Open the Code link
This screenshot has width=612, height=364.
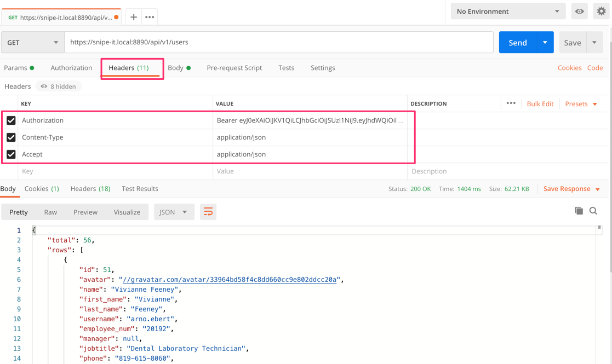click(595, 68)
